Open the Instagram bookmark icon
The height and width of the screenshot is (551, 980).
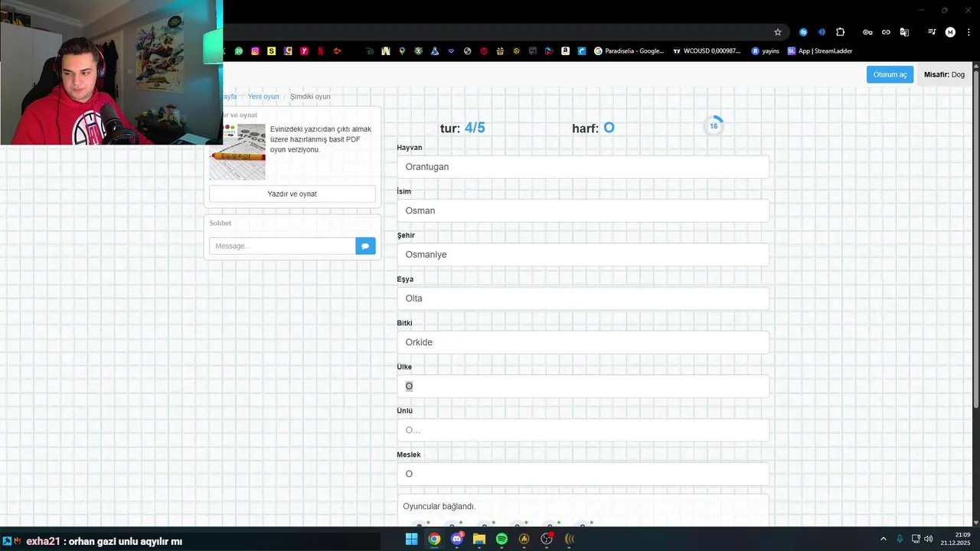[x=255, y=51]
